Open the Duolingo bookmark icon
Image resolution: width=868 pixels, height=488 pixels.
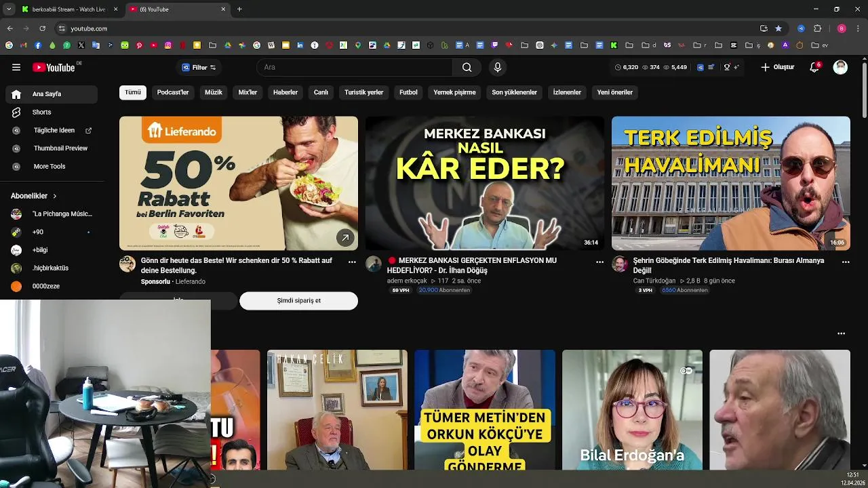click(125, 45)
